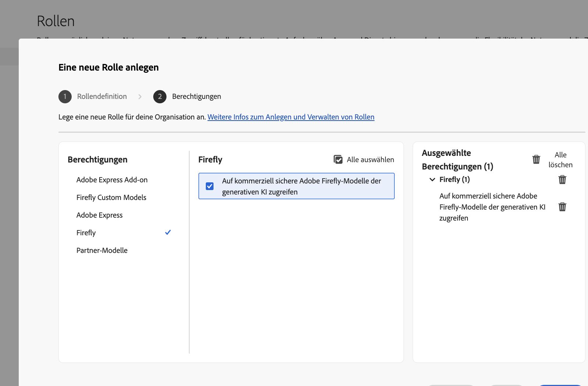Click the trash icon next to Alle löschen
The height and width of the screenshot is (386, 588).
pyautogui.click(x=536, y=160)
